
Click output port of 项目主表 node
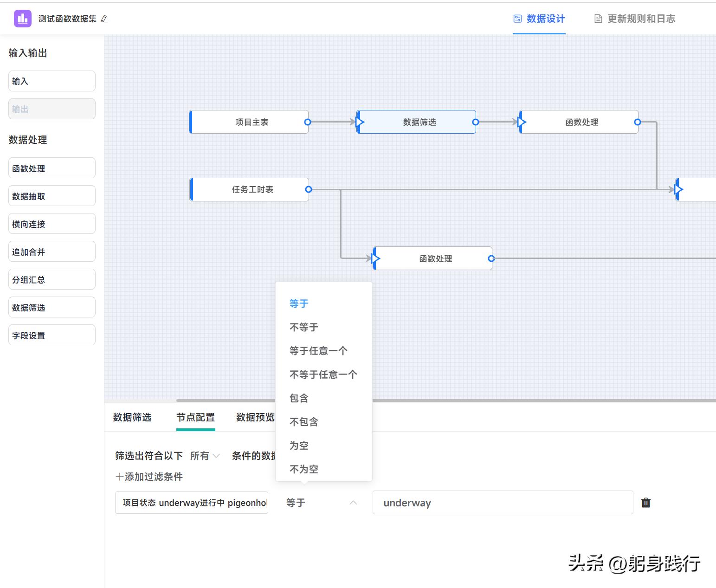(x=308, y=122)
